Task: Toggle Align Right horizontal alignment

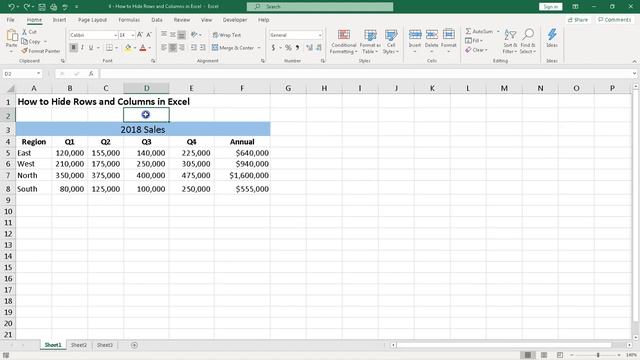Action: coord(182,48)
